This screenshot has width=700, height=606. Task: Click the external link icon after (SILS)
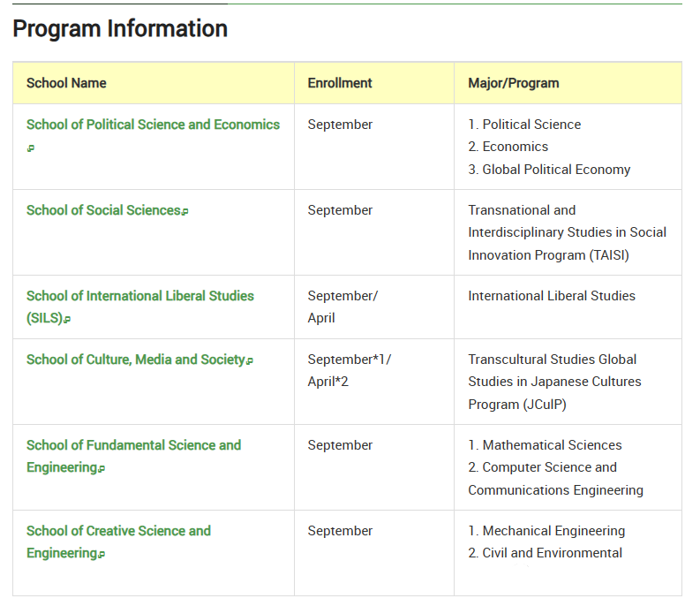[67, 320]
